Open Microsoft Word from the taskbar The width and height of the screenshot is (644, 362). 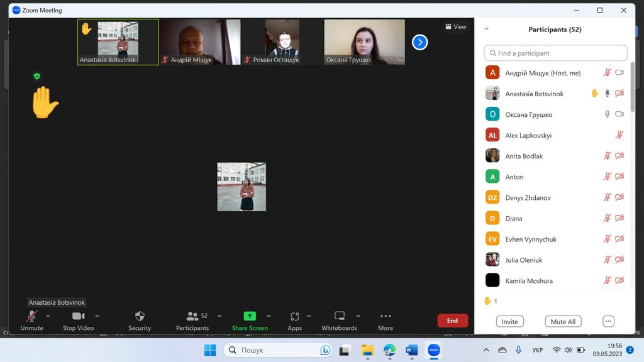(411, 350)
